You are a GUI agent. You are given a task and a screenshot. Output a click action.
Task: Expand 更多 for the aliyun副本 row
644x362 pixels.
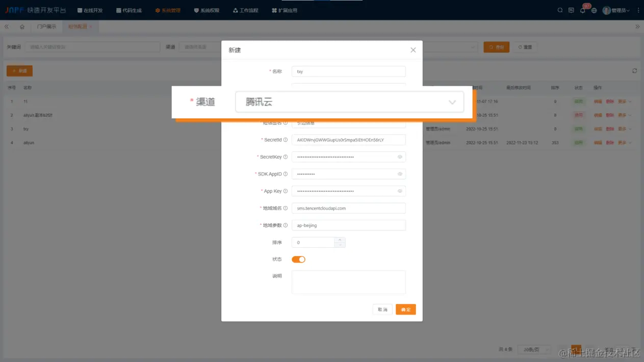625,115
